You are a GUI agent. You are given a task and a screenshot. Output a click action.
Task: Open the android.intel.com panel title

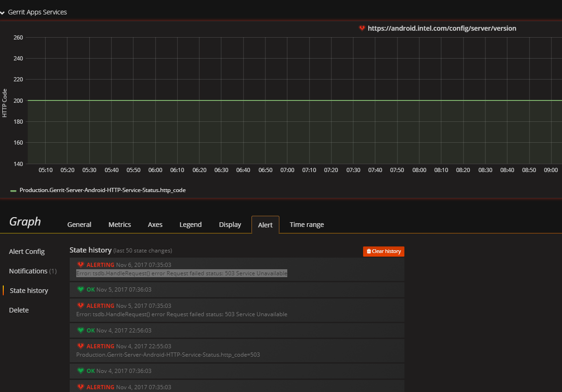click(442, 28)
